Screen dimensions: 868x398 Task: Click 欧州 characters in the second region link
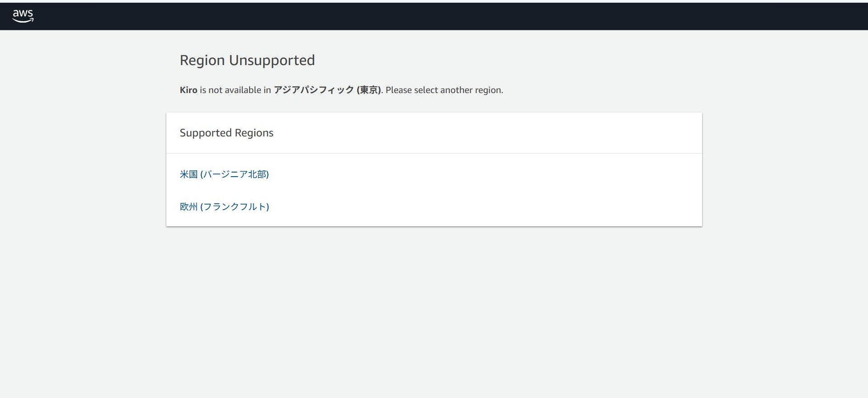pos(189,207)
